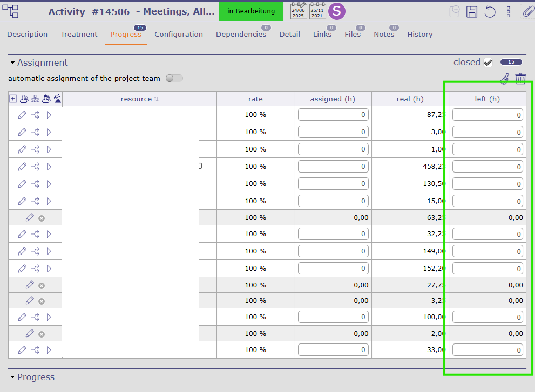Expand the Progress section at bottom

(x=12, y=377)
